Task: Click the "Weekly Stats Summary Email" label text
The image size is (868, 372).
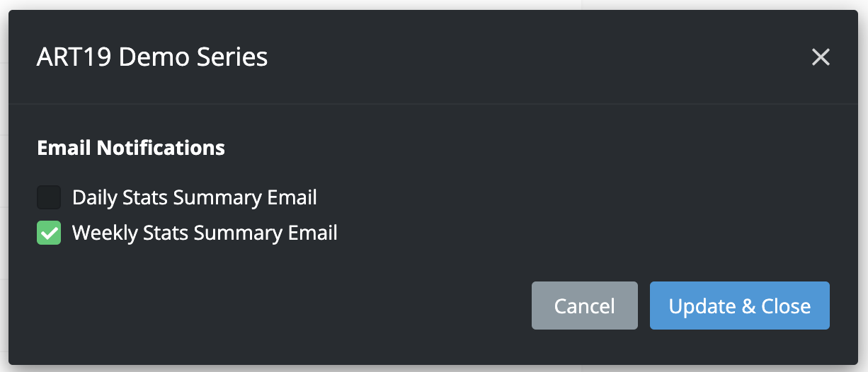Action: (205, 233)
